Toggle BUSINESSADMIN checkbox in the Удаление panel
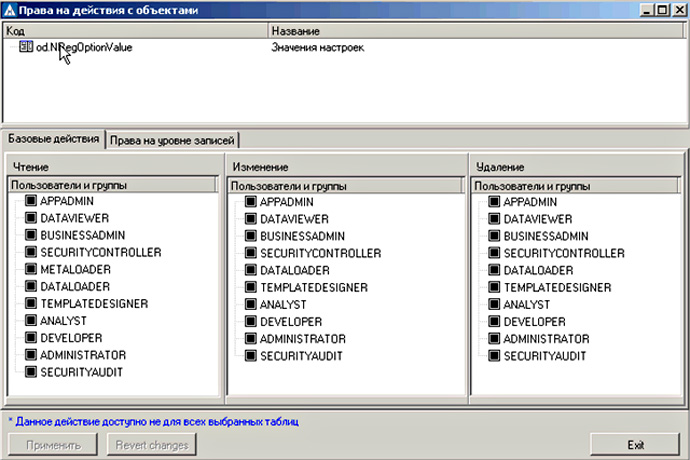This screenshot has width=690, height=460. pos(495,236)
